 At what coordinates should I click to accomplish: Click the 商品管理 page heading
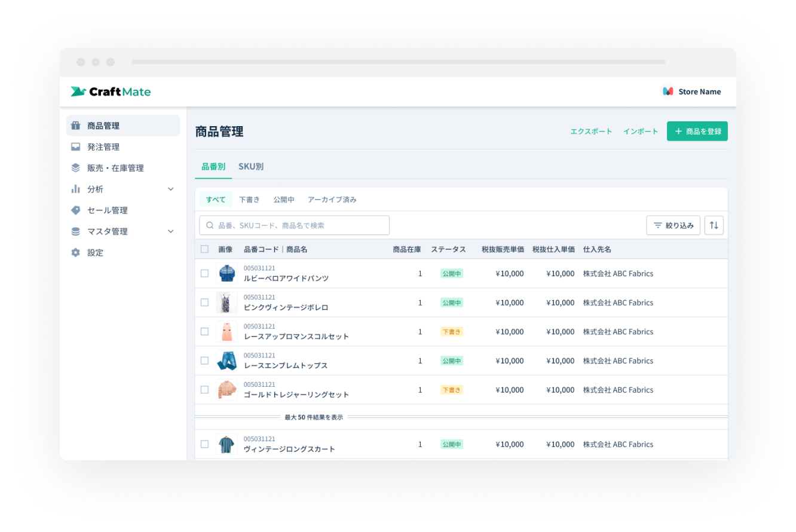click(x=219, y=132)
